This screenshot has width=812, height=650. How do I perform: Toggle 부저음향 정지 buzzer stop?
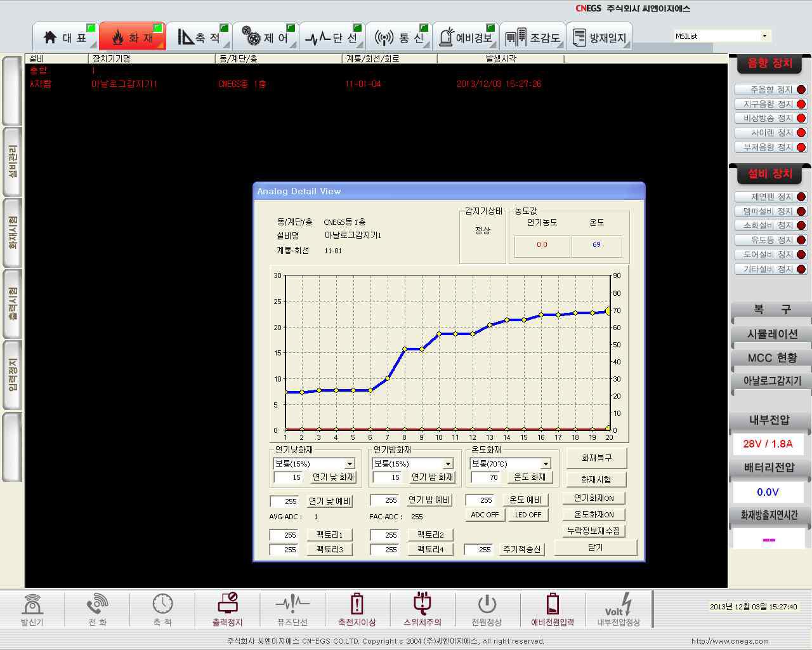pyautogui.click(x=770, y=147)
